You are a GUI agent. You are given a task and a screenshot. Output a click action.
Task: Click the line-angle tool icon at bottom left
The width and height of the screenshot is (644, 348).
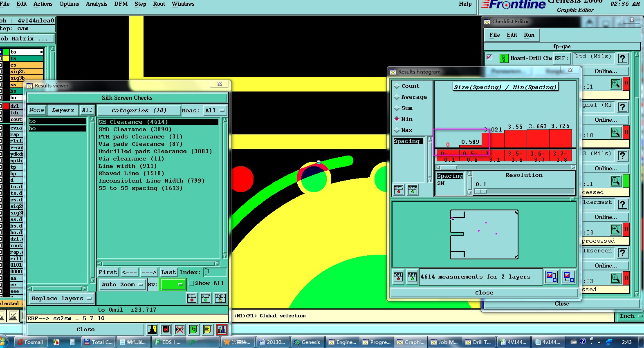click(x=13, y=315)
